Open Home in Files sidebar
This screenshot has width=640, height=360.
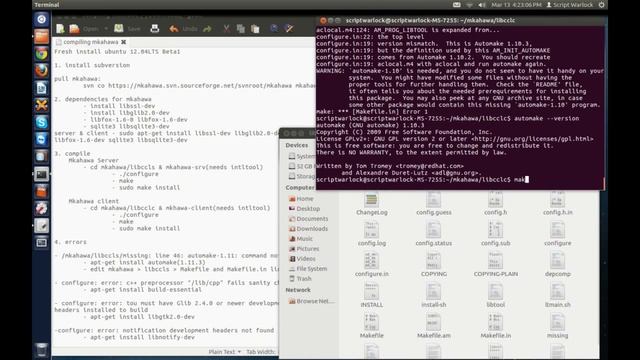pyautogui.click(x=301, y=199)
